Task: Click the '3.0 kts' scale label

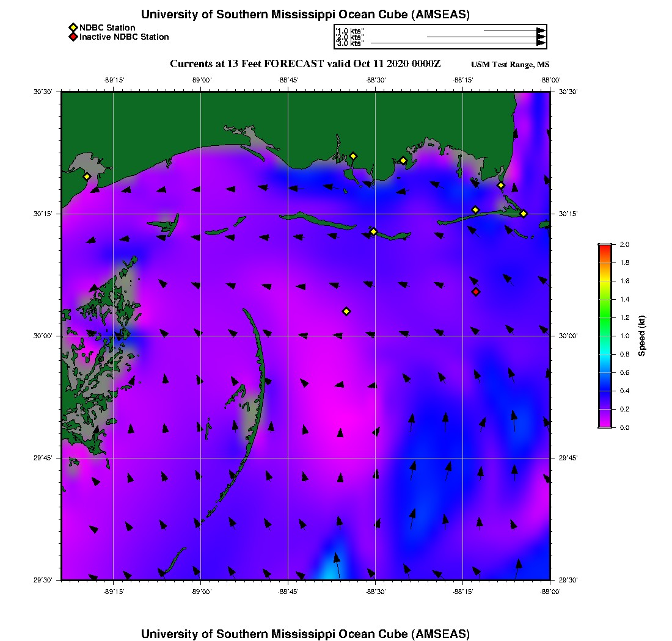Action: [x=350, y=43]
